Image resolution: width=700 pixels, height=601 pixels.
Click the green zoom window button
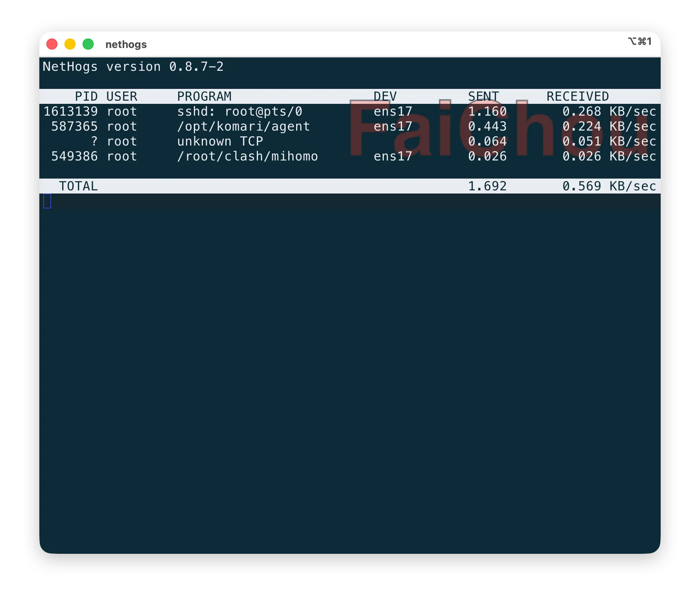pyautogui.click(x=88, y=44)
